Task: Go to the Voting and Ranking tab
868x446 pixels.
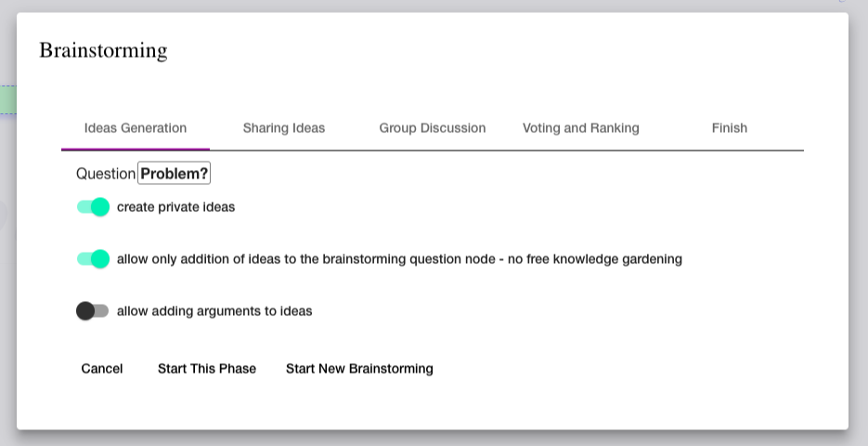Action: click(581, 128)
